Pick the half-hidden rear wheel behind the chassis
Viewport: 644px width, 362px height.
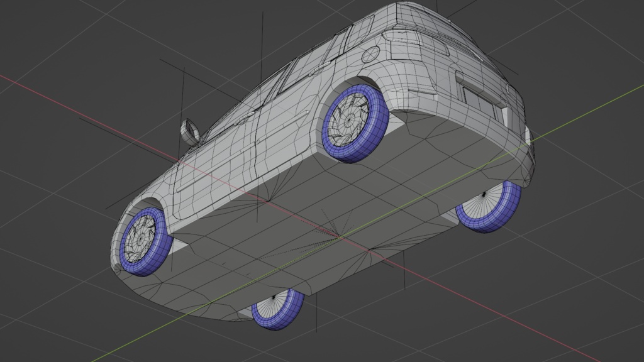(490, 208)
